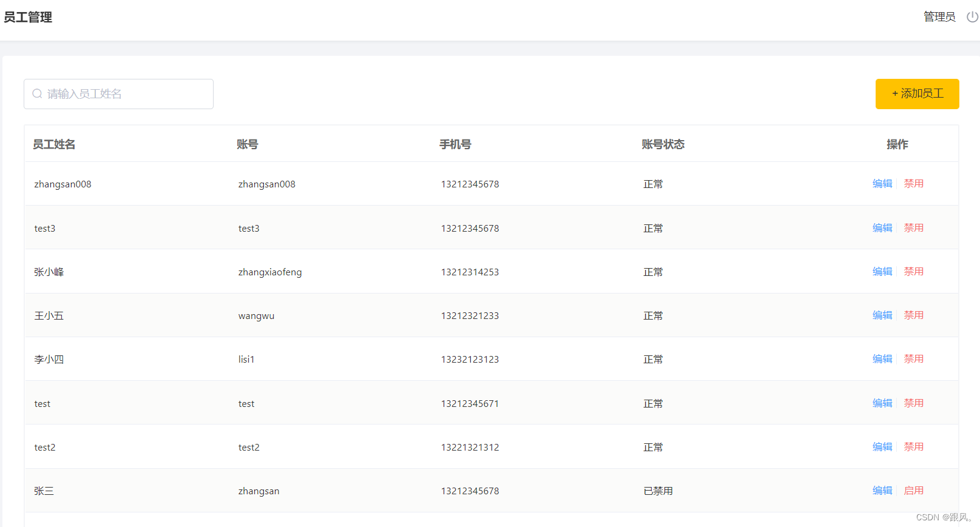980x527 pixels.
Task: Click the 账号状态 column header
Action: point(663,144)
